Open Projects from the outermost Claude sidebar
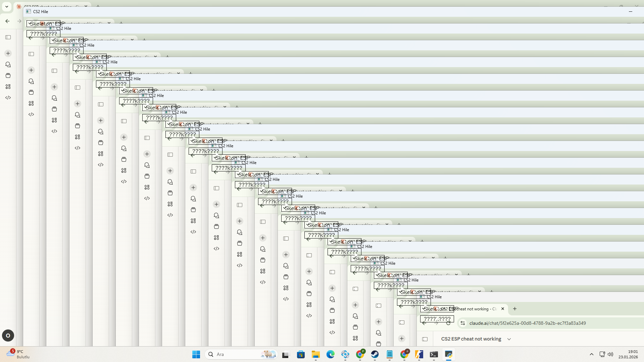644x362 pixels. tap(8, 75)
